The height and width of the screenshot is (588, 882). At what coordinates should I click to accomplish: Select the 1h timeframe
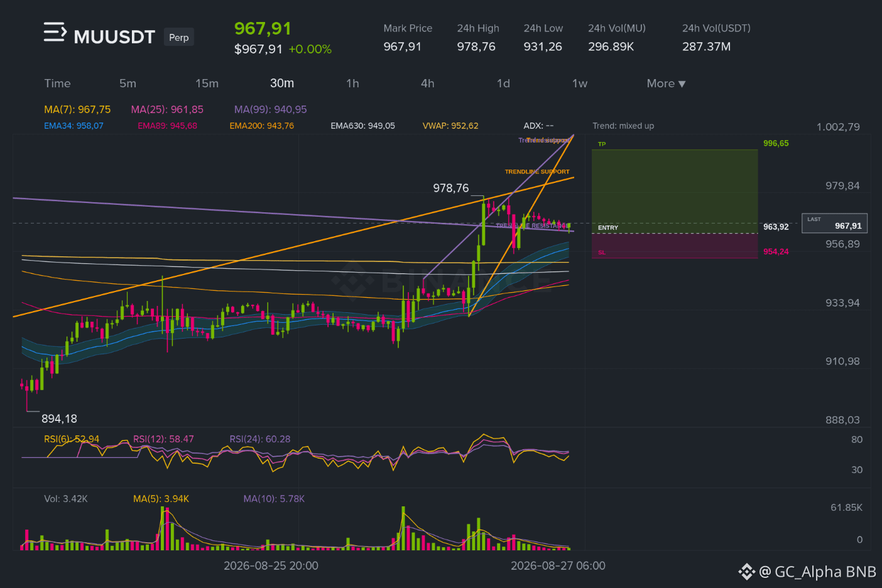point(352,84)
